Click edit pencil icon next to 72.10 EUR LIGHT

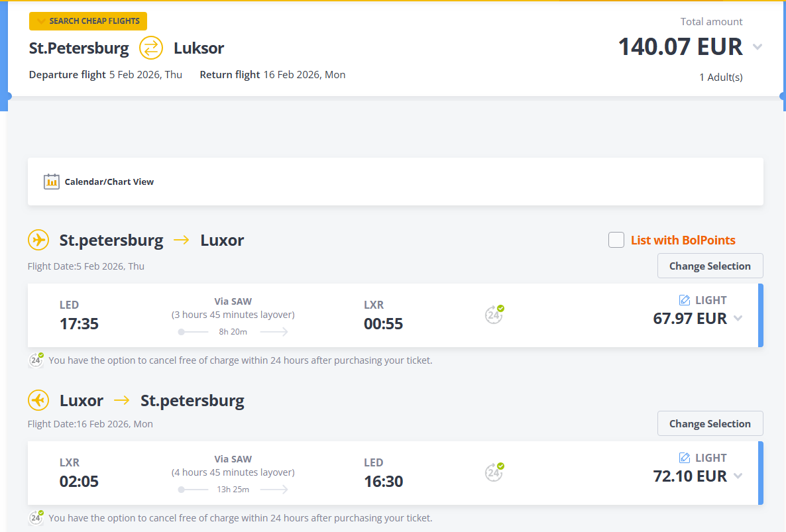click(x=685, y=458)
